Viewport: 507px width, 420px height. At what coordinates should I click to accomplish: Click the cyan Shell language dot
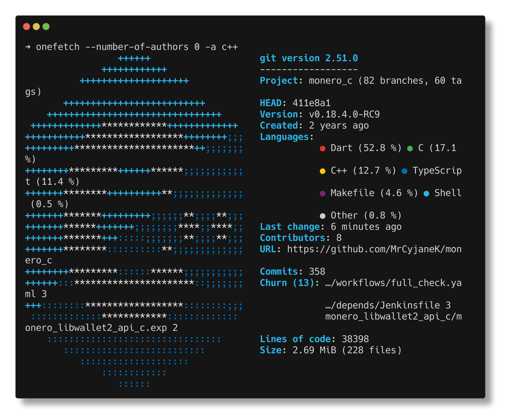[426, 194]
